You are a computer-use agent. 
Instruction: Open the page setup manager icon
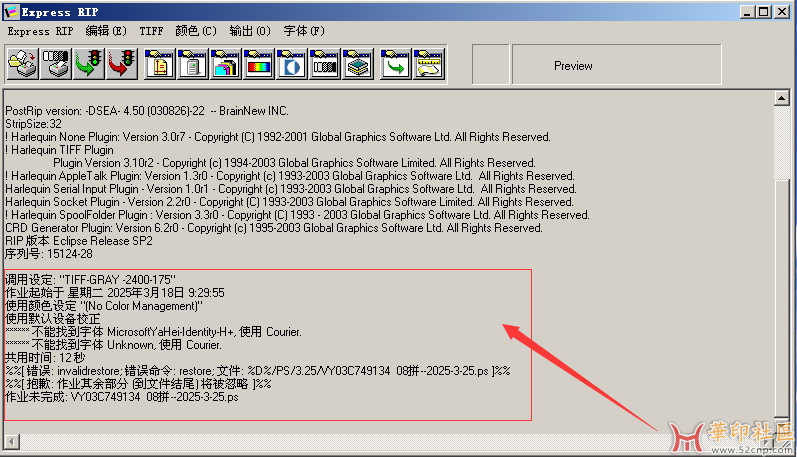[160, 64]
